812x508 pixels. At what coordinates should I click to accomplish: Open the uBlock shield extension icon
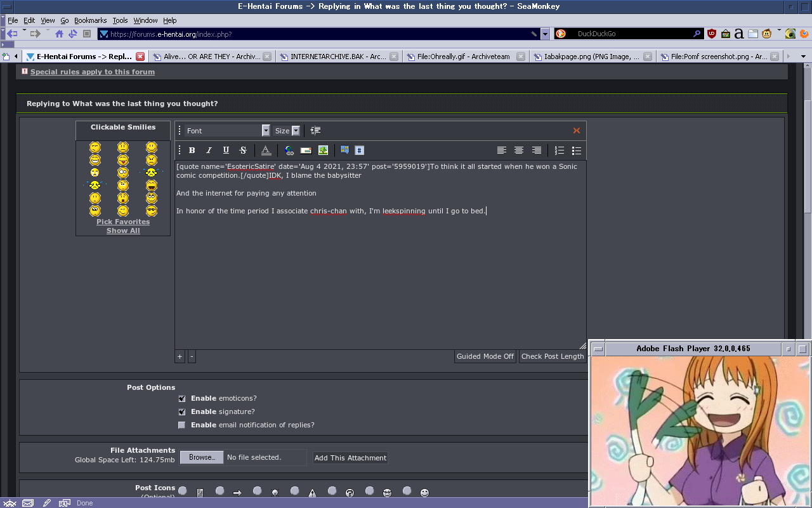[x=712, y=34]
